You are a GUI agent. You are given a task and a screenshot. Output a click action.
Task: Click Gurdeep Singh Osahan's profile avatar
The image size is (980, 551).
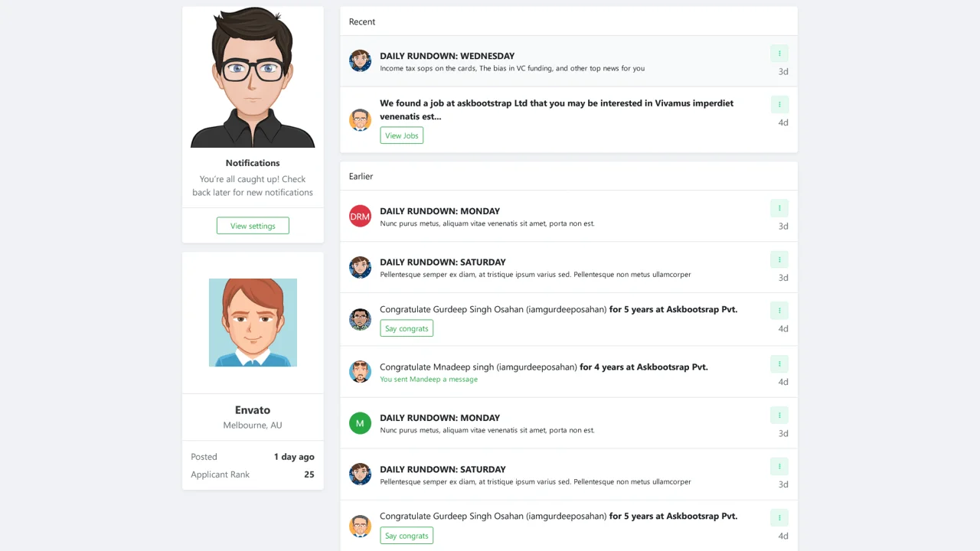[x=360, y=319]
